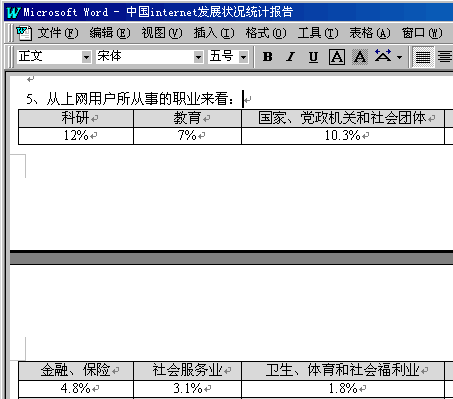Image resolution: width=453 pixels, height=399 pixels.
Task: Click the table cell 10.3%
Action: pos(343,136)
